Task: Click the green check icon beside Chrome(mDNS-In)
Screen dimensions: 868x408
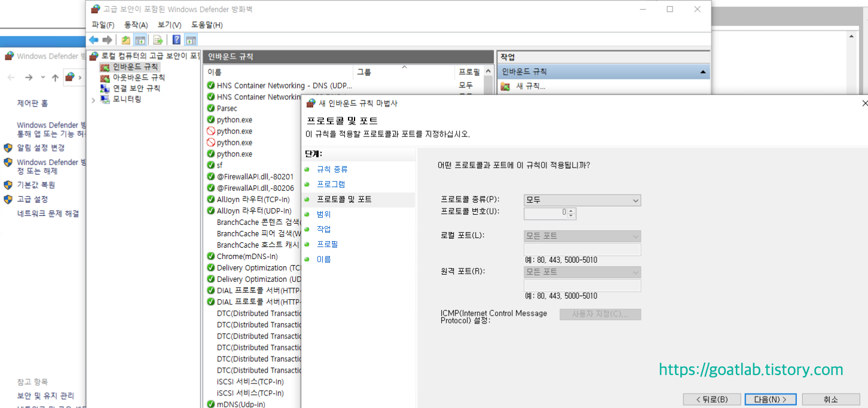Action: [x=210, y=256]
